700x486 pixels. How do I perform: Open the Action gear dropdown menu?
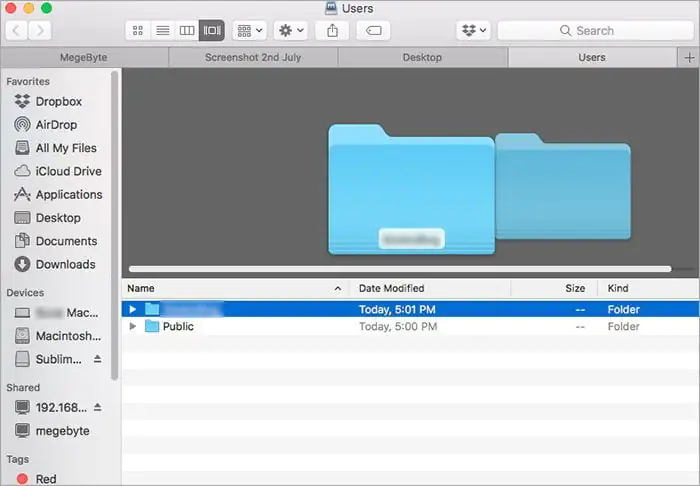click(x=291, y=31)
